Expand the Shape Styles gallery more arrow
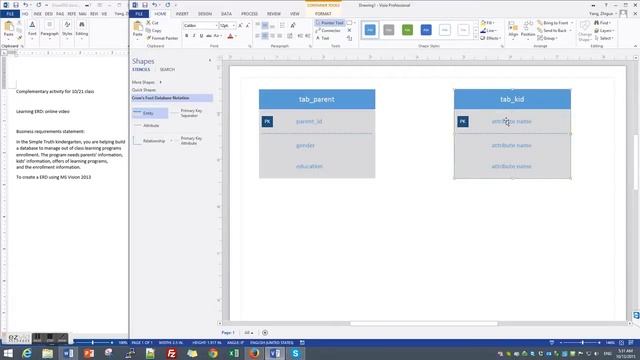Screen dimensions: 640x360 tap(476, 37)
